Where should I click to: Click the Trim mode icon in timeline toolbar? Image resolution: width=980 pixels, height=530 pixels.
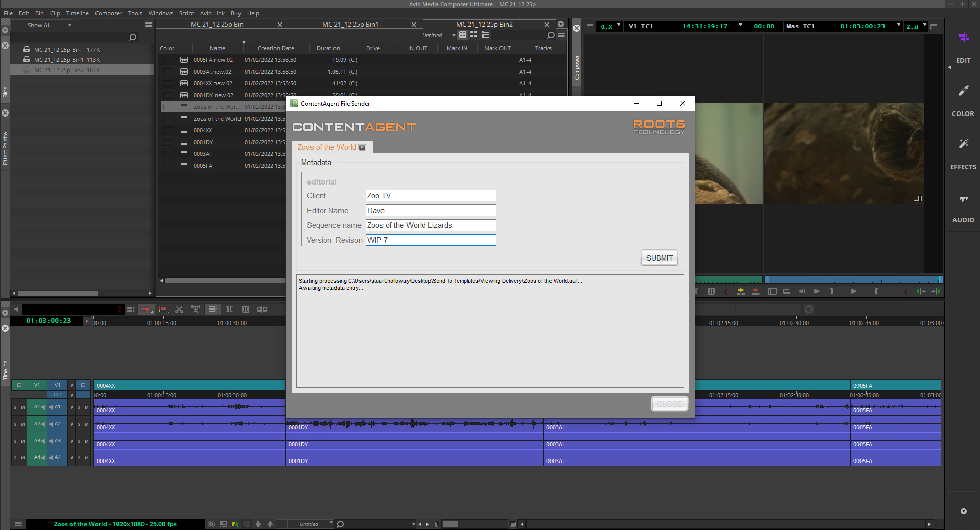246,309
